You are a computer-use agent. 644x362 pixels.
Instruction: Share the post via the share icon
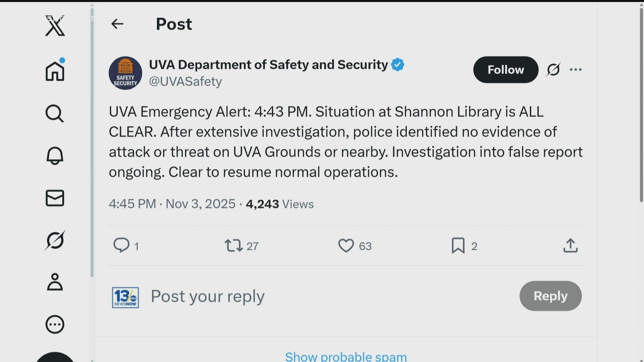571,245
